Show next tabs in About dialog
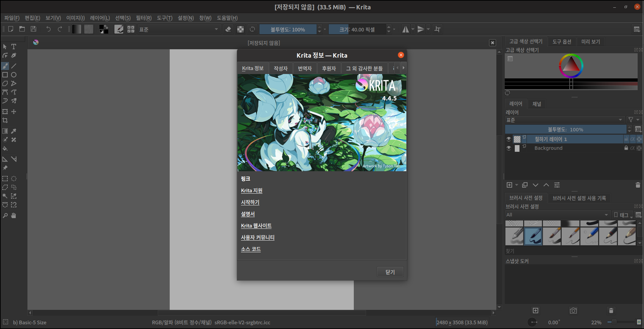Image resolution: width=644 pixels, height=329 pixels. 403,68
